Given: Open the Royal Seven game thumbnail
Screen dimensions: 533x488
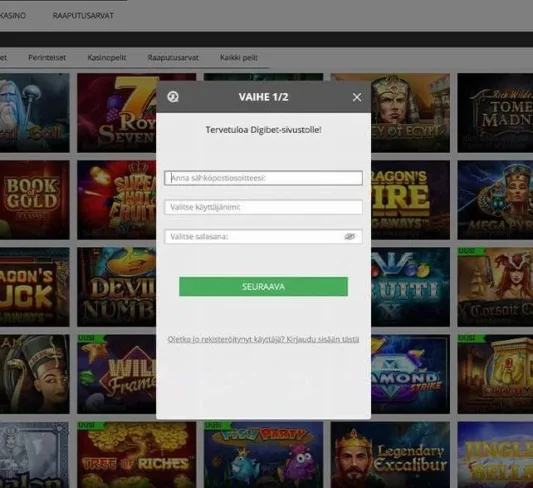Looking at the screenshot, I should coord(117,113).
